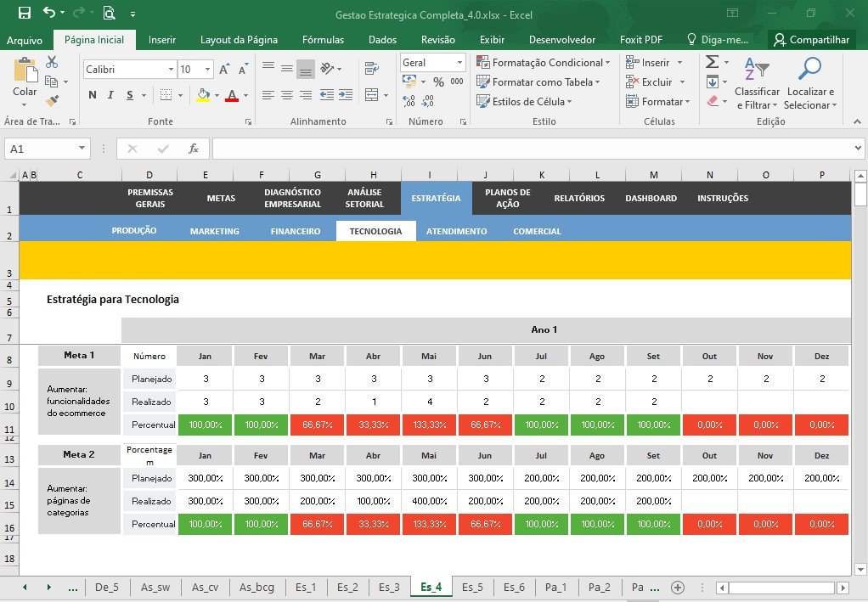Open the Calibri font name dropdown
The width and height of the screenshot is (868, 602).
point(171,69)
